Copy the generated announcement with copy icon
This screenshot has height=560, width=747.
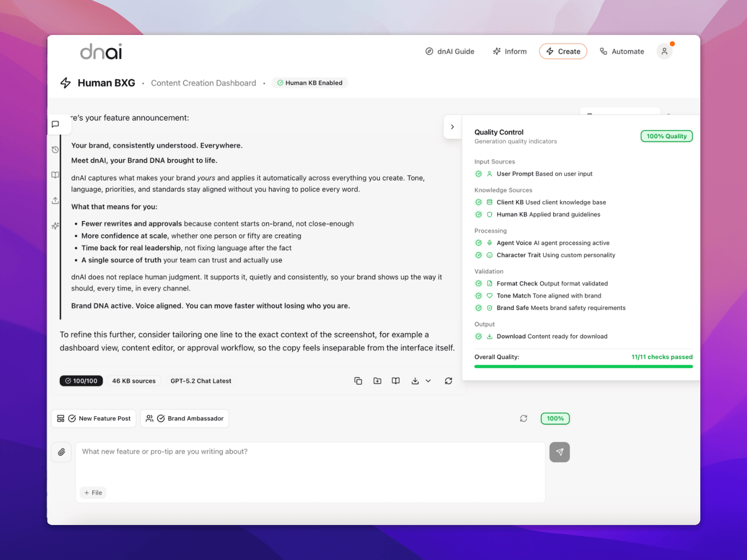pyautogui.click(x=358, y=381)
